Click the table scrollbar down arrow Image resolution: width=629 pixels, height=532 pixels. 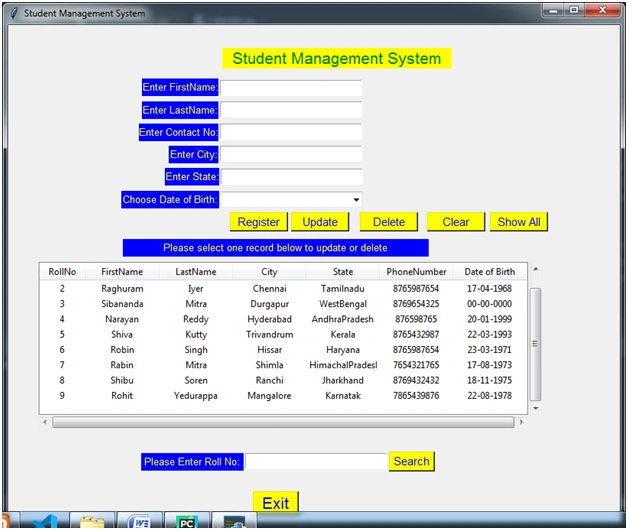536,408
